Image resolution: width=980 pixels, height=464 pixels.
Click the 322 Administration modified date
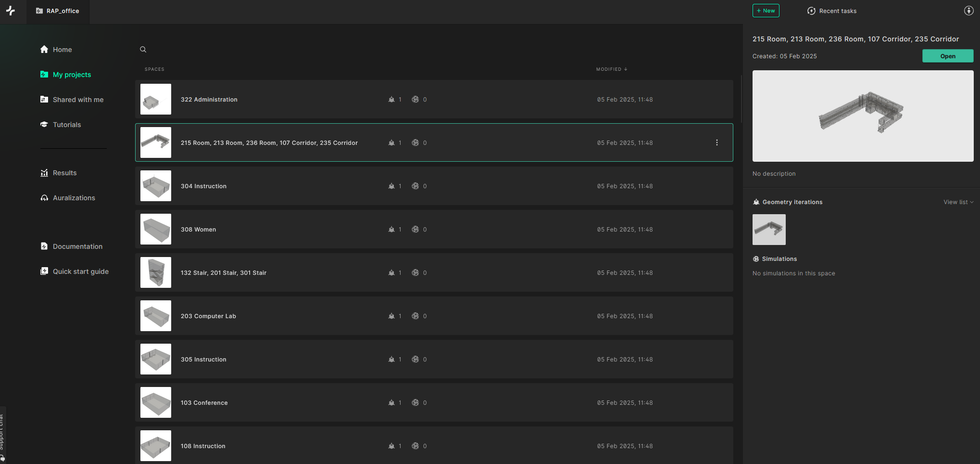pyautogui.click(x=625, y=100)
